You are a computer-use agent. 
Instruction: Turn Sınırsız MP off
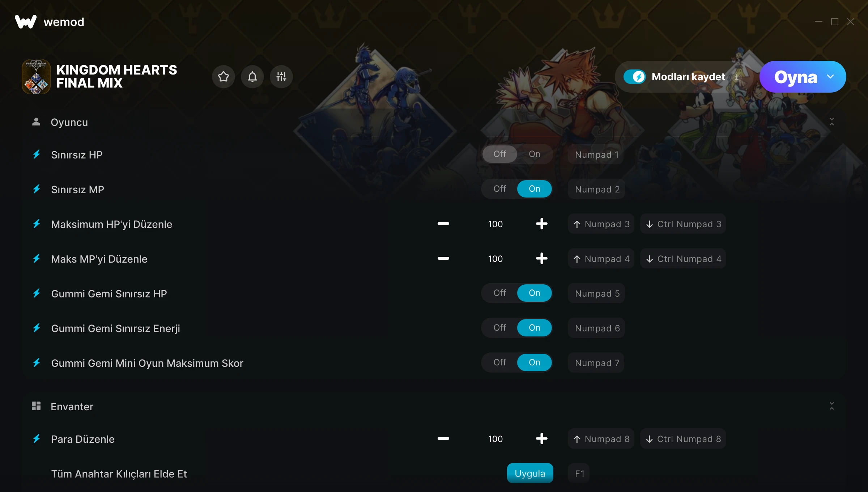point(500,189)
